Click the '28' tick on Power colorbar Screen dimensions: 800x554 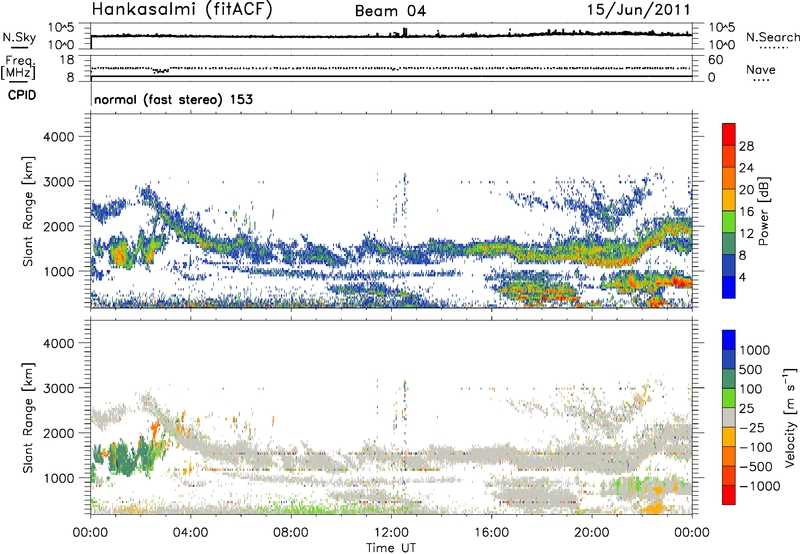point(746,146)
